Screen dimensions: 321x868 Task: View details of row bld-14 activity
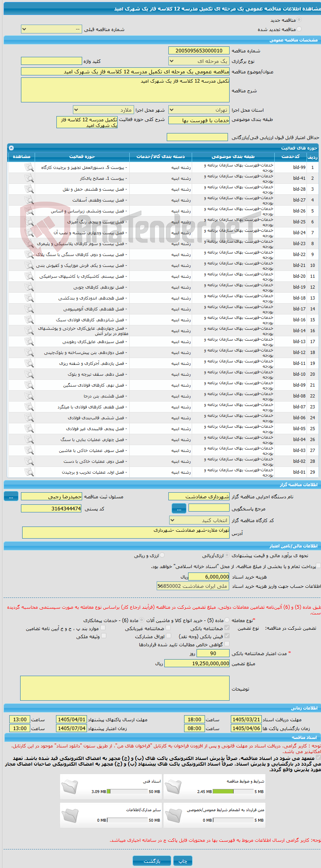point(29,331)
